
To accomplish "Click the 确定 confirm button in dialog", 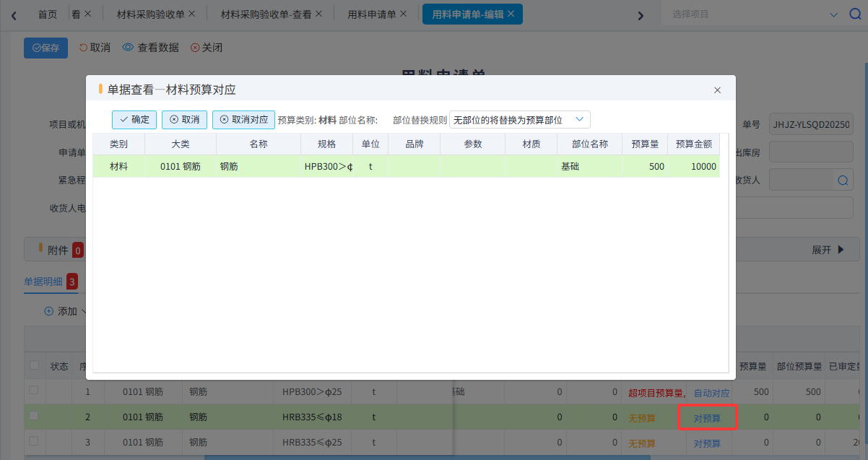I will pyautogui.click(x=134, y=120).
